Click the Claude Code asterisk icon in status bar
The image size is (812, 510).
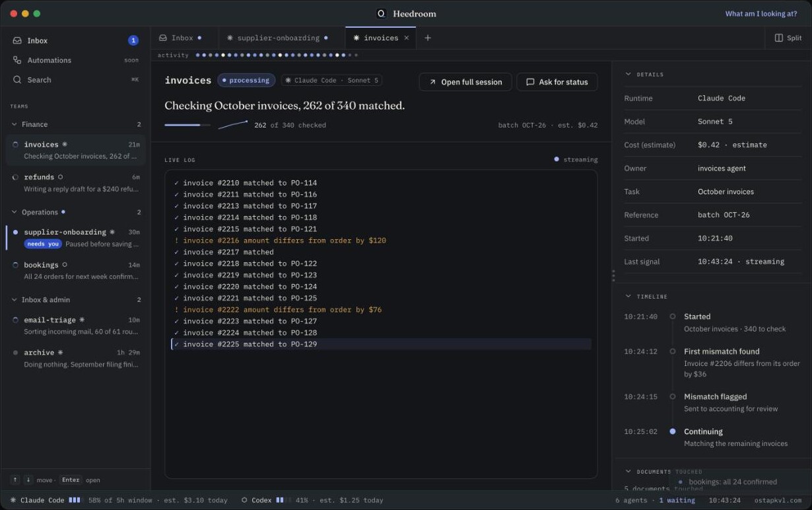[x=13, y=500]
